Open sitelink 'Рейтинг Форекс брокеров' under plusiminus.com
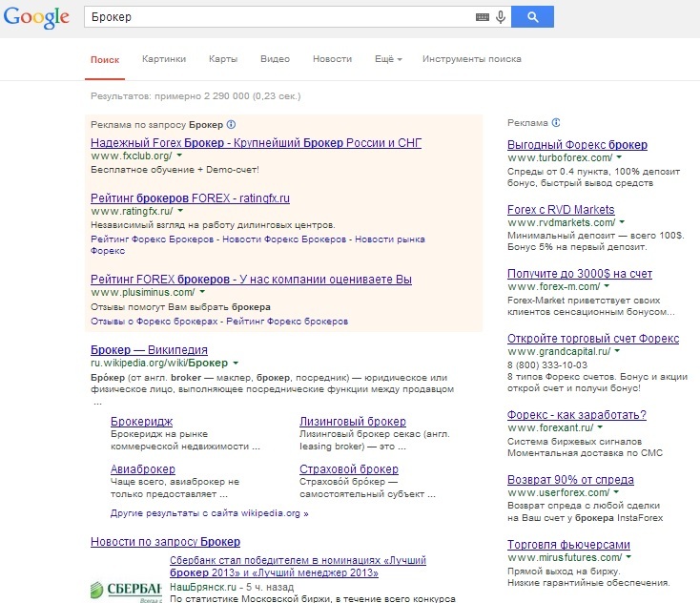This screenshot has width=700, height=603. click(287, 322)
